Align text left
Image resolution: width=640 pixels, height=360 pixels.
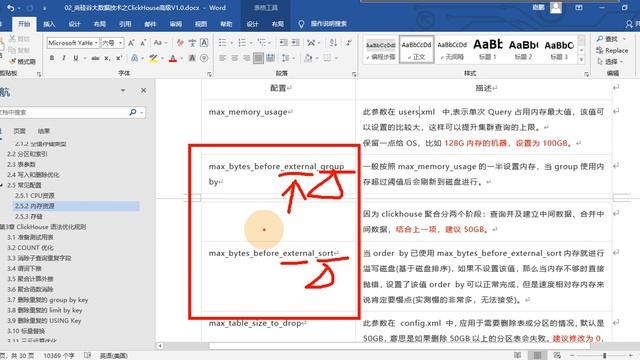(222, 58)
